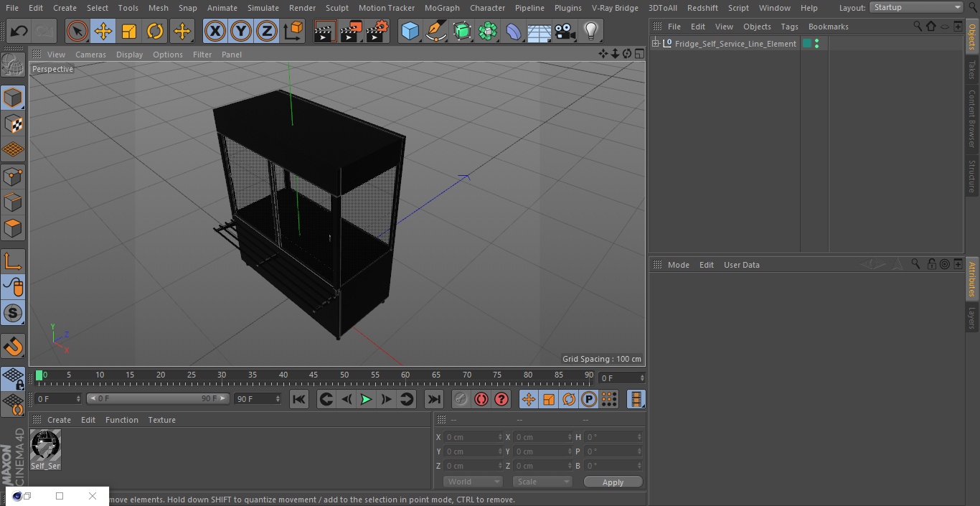Open the Layout dropdown showing Startup
The width and height of the screenshot is (980, 506).
pyautogui.click(x=916, y=7)
